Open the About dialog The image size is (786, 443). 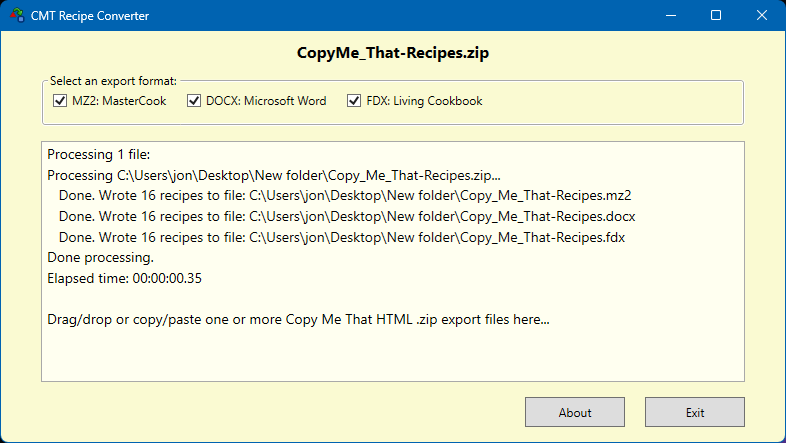tap(575, 412)
